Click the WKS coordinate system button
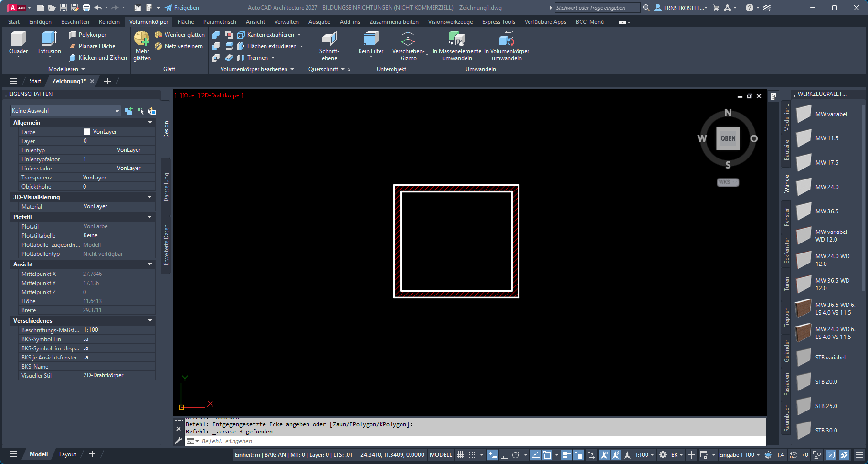 pyautogui.click(x=728, y=182)
